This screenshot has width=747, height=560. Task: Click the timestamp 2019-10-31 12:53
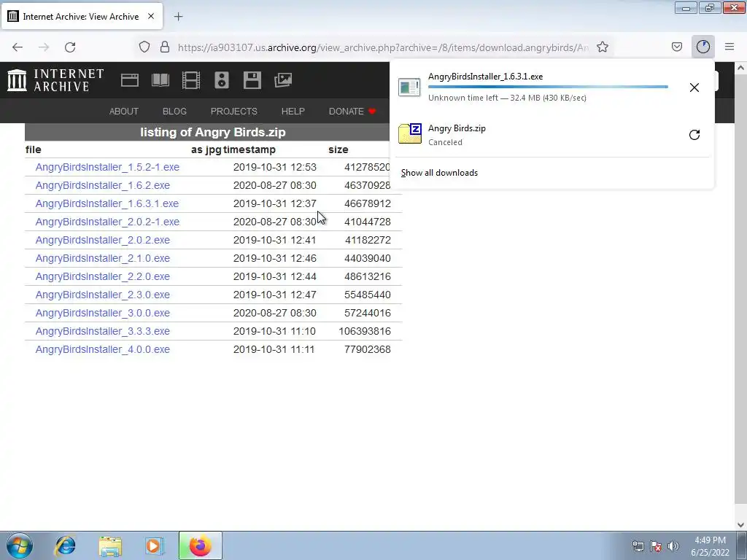point(275,167)
